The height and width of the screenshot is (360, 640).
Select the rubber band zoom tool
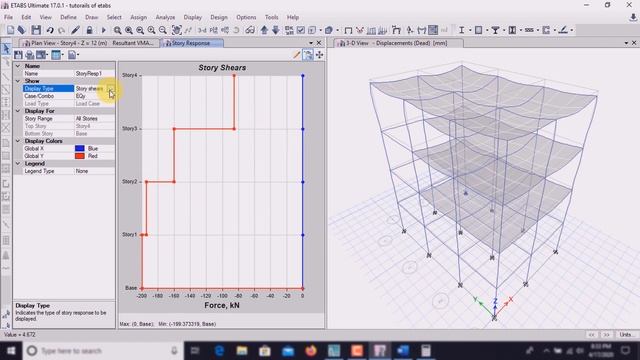click(118, 30)
